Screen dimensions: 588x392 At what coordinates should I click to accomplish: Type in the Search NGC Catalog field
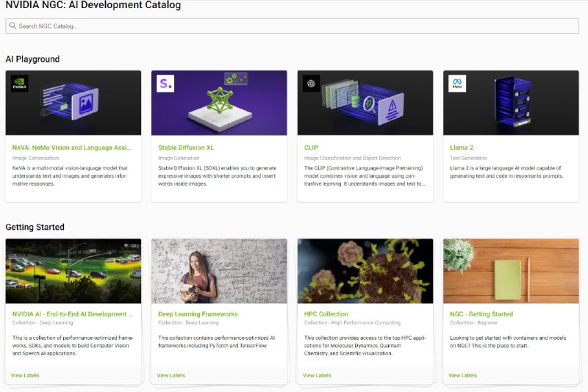point(294,26)
